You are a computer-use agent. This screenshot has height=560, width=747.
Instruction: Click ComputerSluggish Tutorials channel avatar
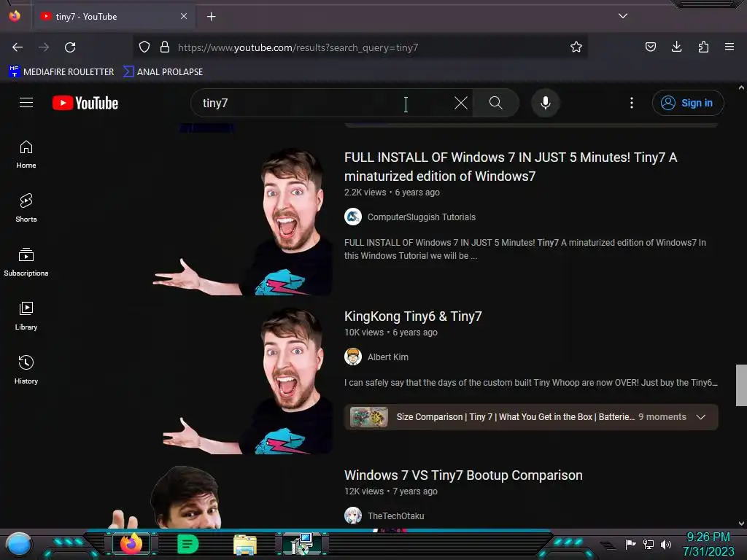pyautogui.click(x=353, y=217)
